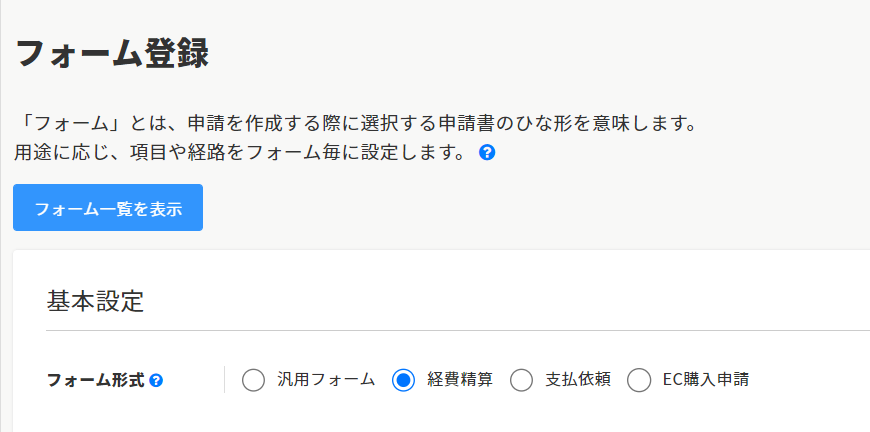Open the help tooltip beside フォーム形式
This screenshot has width=870, height=432.
156,380
